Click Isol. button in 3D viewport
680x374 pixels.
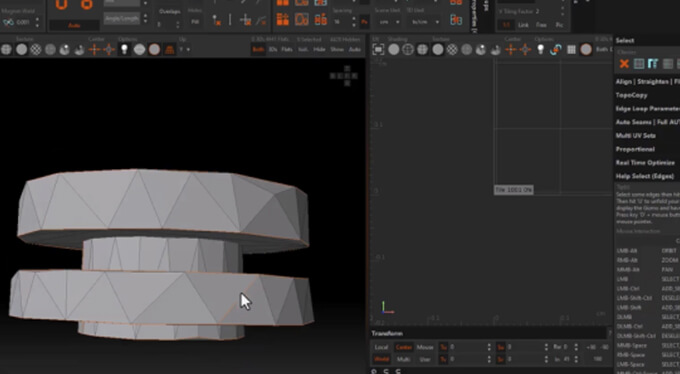(303, 49)
